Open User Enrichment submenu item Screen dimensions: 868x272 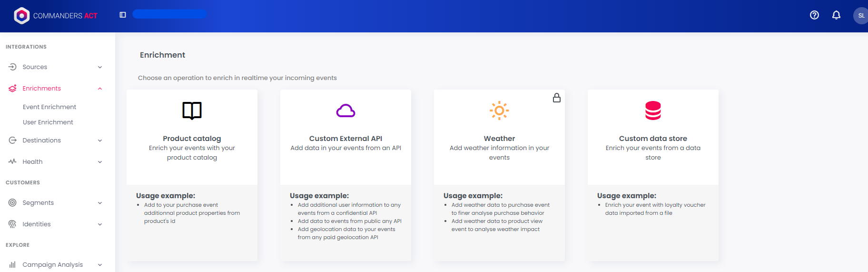48,122
